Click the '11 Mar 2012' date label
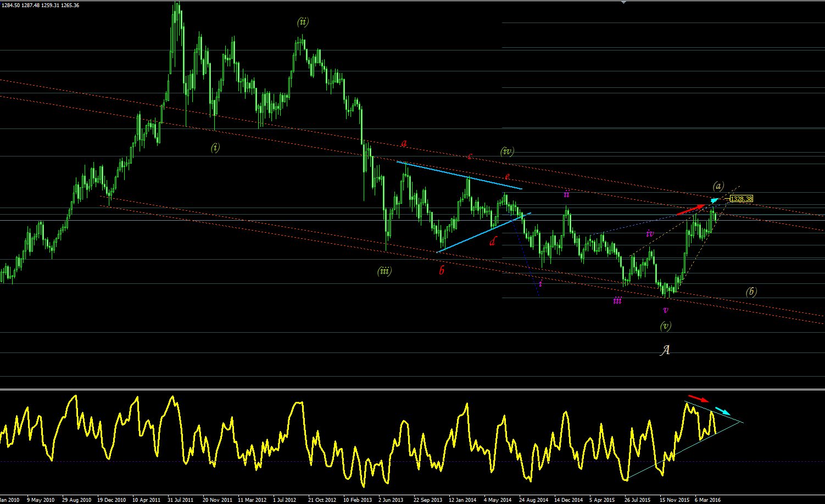 (x=252, y=500)
